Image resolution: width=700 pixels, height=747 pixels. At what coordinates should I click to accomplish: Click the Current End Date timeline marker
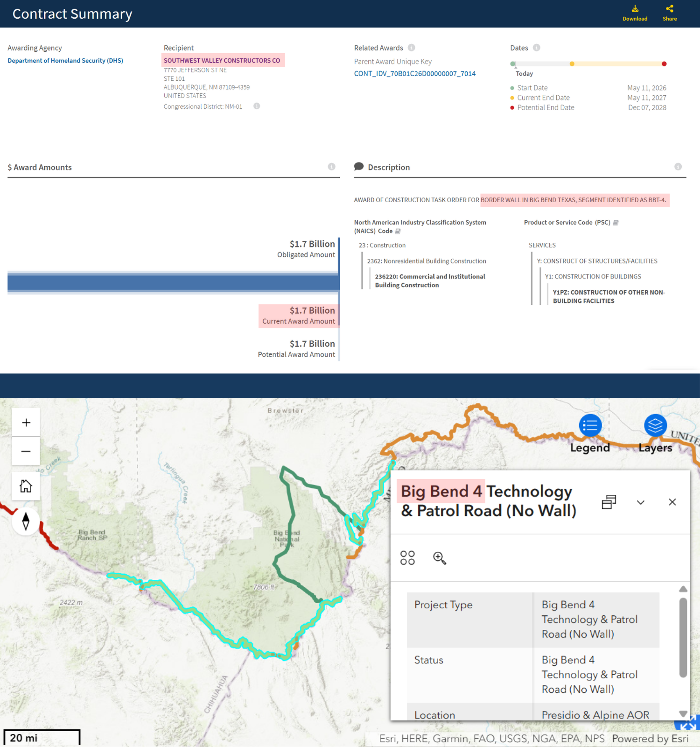coord(572,63)
